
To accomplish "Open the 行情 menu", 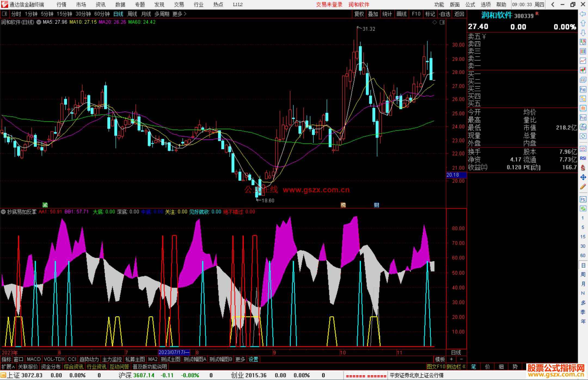I will (61, 5).
